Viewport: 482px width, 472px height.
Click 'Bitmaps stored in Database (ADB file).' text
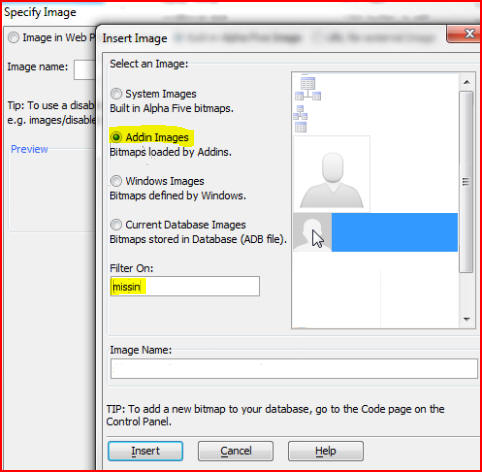[198, 239]
